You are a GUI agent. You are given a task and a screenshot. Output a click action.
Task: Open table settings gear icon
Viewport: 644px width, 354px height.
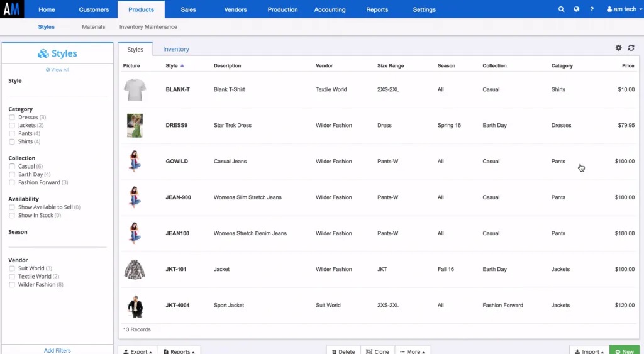coord(619,48)
